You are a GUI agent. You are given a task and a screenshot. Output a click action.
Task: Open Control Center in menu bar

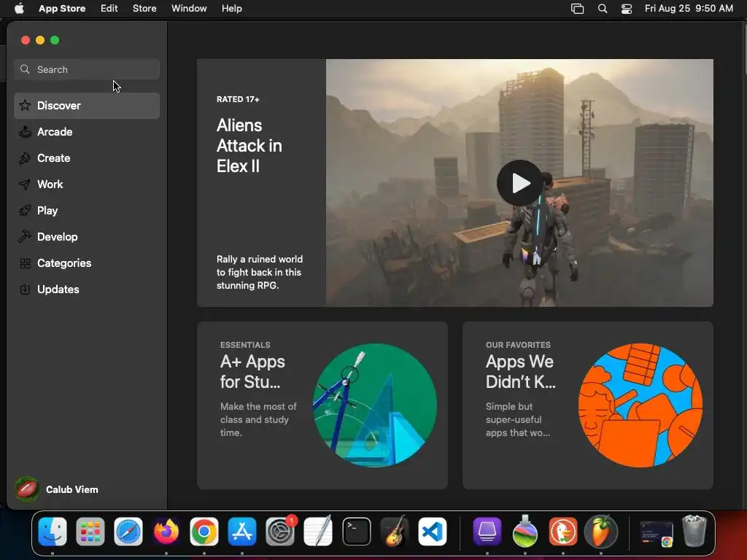(627, 9)
